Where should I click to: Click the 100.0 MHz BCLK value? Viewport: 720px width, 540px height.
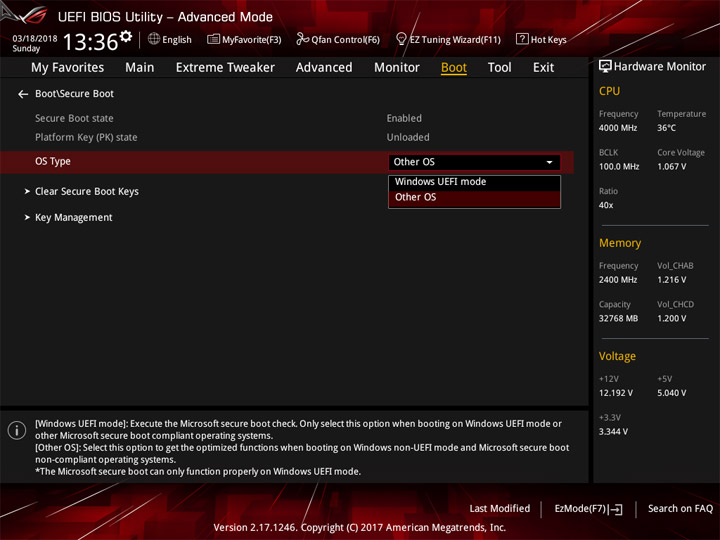pyautogui.click(x=619, y=167)
